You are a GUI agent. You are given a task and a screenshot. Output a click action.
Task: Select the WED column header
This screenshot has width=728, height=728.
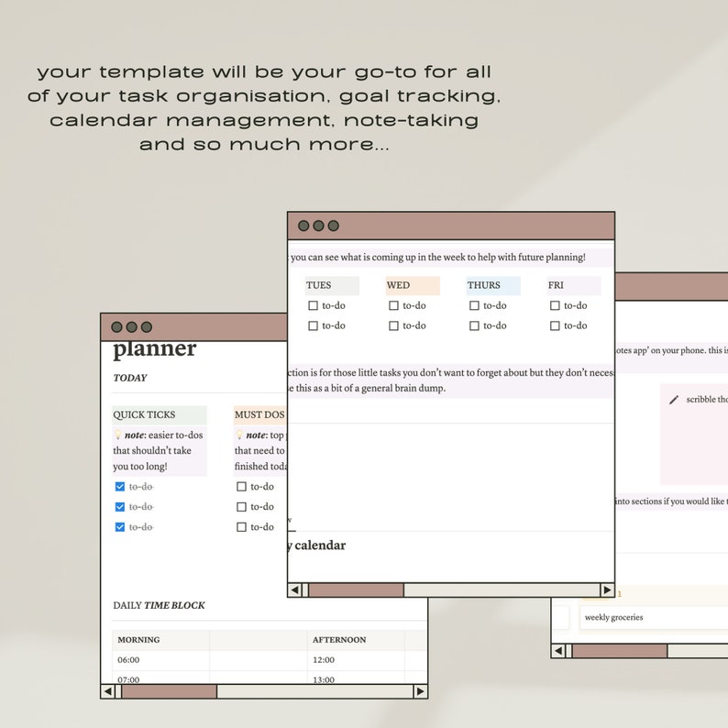pos(413,285)
